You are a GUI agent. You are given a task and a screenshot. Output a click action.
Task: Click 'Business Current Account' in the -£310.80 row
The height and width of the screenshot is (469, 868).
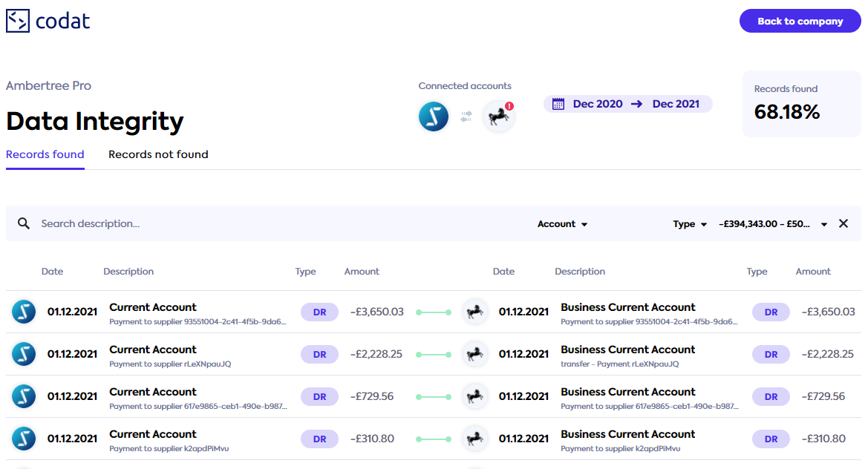click(x=627, y=434)
